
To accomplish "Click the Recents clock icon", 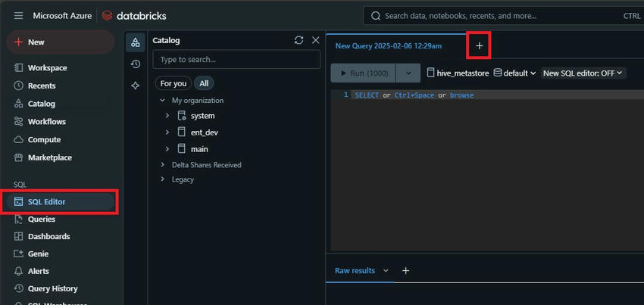I will click(x=18, y=86).
